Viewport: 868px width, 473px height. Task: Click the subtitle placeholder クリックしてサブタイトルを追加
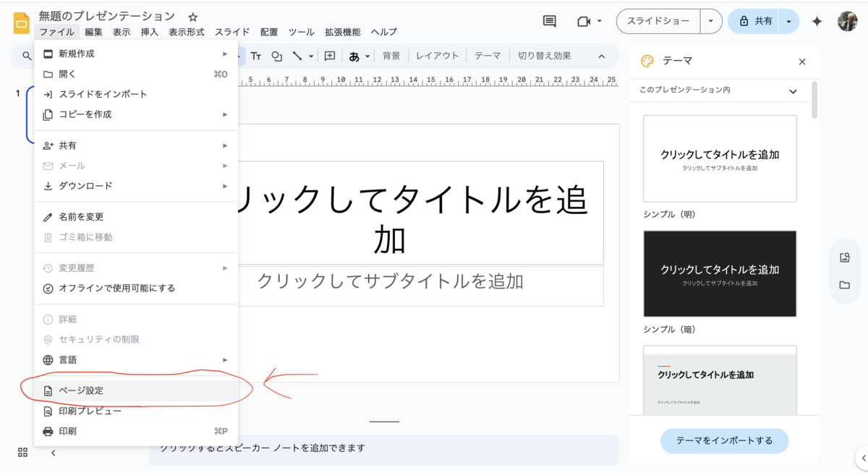[391, 281]
